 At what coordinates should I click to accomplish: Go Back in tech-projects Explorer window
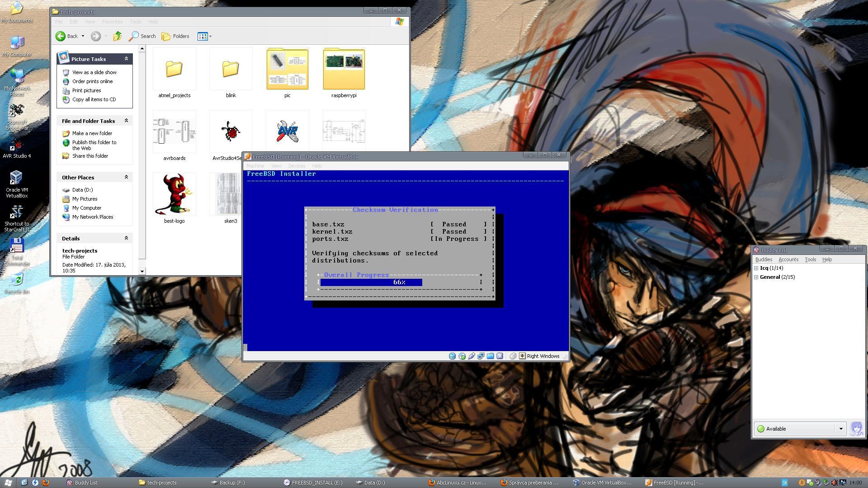66,36
